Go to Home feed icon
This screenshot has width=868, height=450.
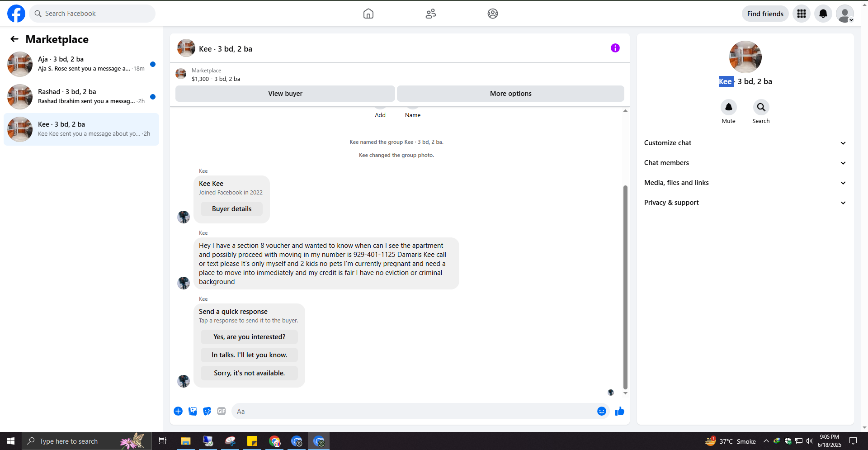(368, 14)
